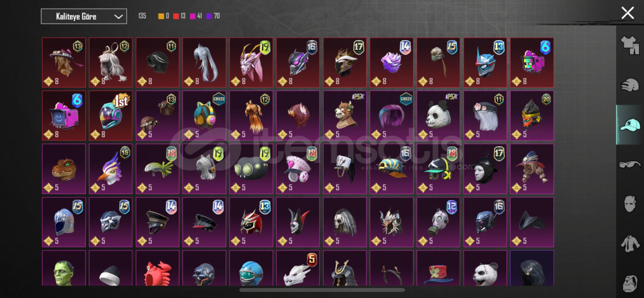The width and height of the screenshot is (644, 298).
Task: Open the face mask category icon
Action: (x=630, y=204)
